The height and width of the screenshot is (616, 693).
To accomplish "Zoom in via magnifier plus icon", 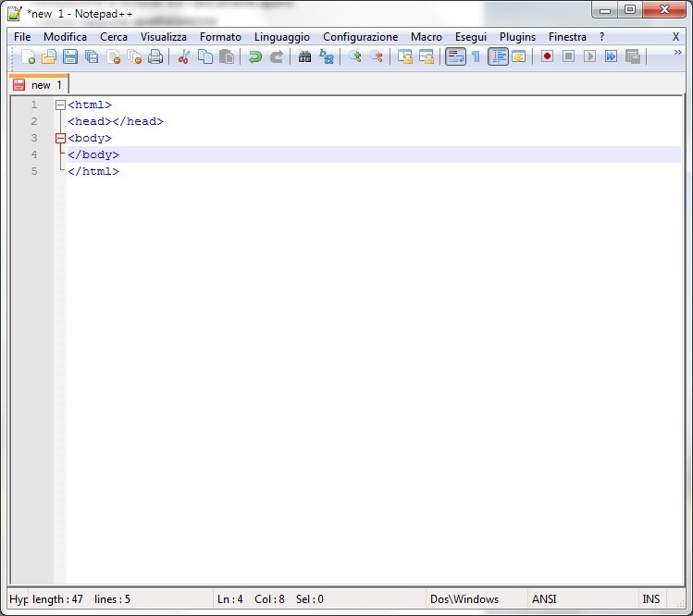I will pyautogui.click(x=354, y=56).
